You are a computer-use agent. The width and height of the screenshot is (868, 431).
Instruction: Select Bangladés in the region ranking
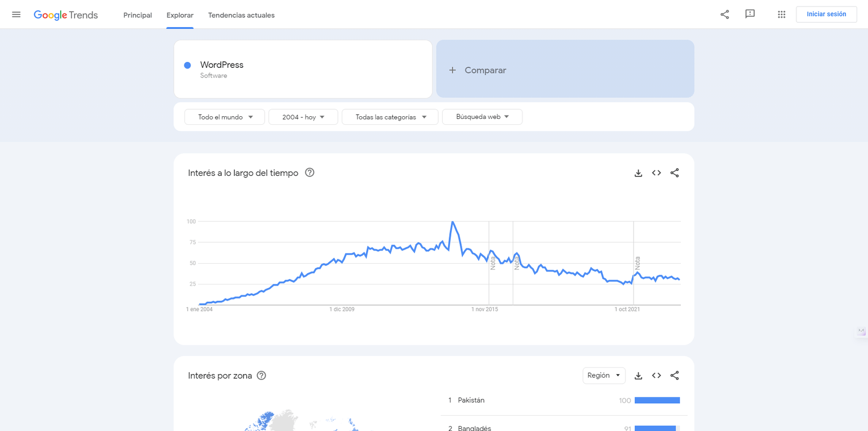[x=474, y=428]
